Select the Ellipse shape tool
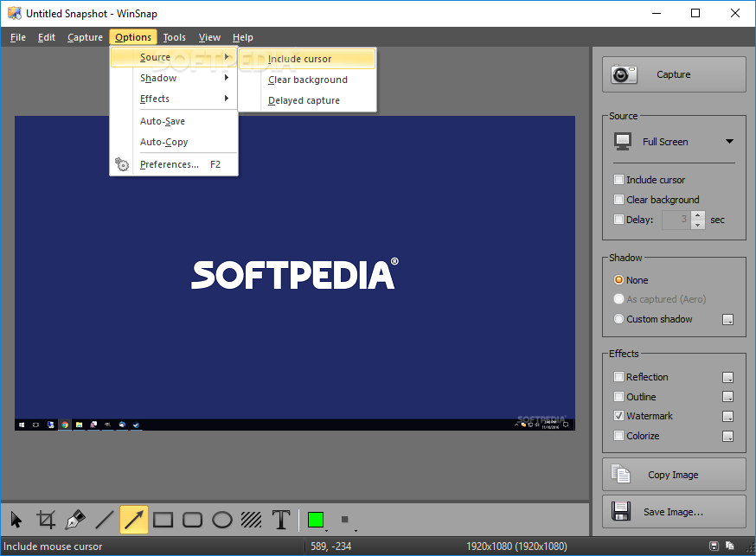The image size is (756, 556). pos(222,520)
